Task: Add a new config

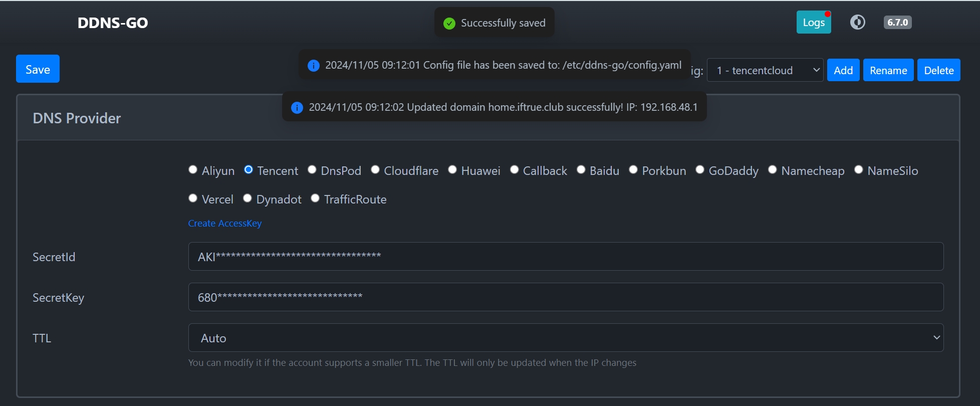Action: (x=843, y=70)
